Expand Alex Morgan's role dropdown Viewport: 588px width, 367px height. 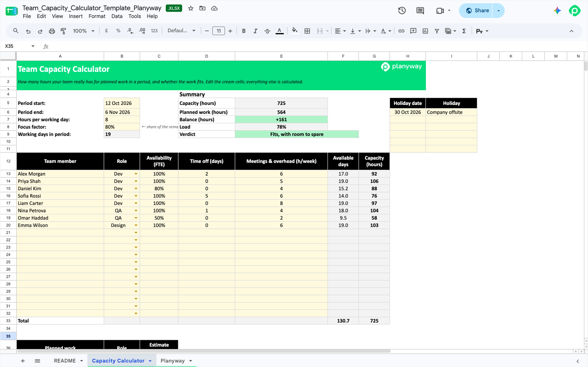(x=136, y=174)
